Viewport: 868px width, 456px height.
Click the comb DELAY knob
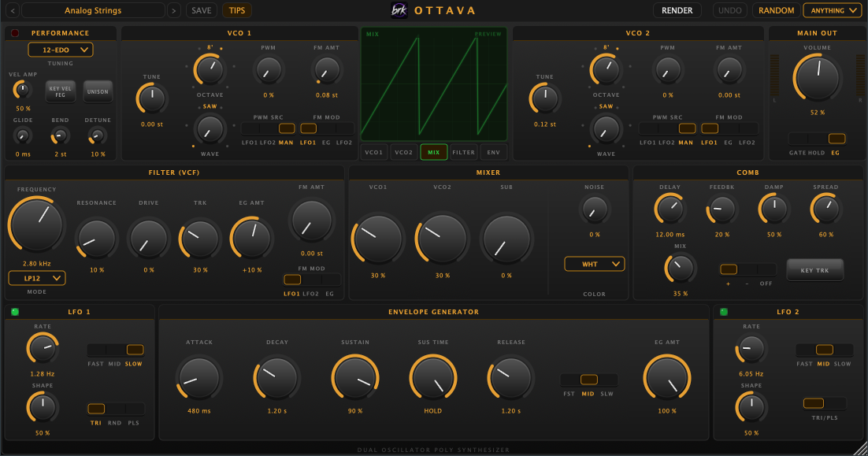[x=670, y=209]
